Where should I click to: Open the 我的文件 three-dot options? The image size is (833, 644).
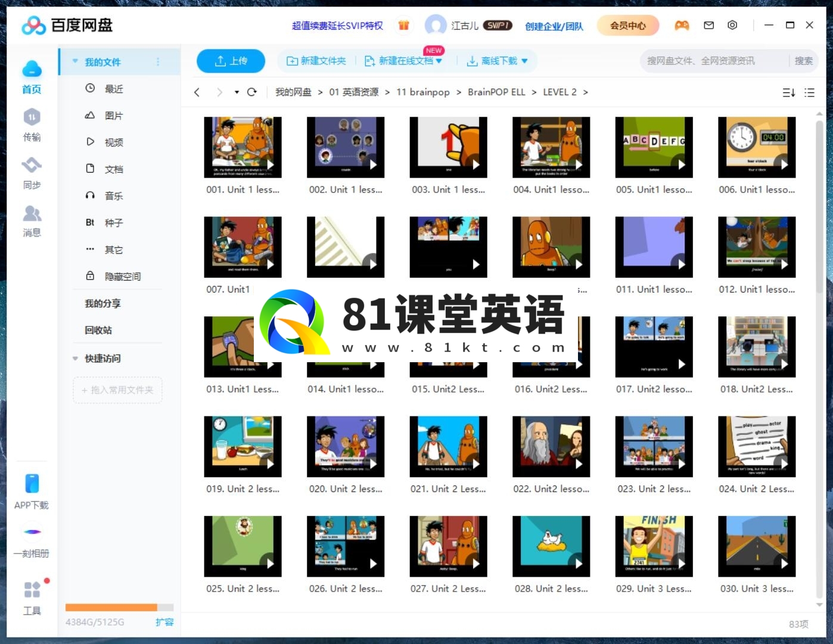click(x=158, y=61)
